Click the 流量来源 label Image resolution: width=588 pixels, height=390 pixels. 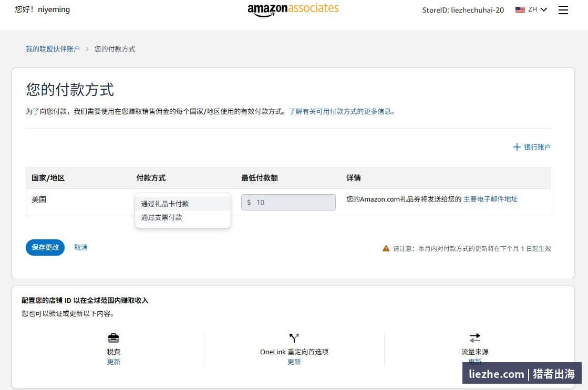(x=474, y=352)
